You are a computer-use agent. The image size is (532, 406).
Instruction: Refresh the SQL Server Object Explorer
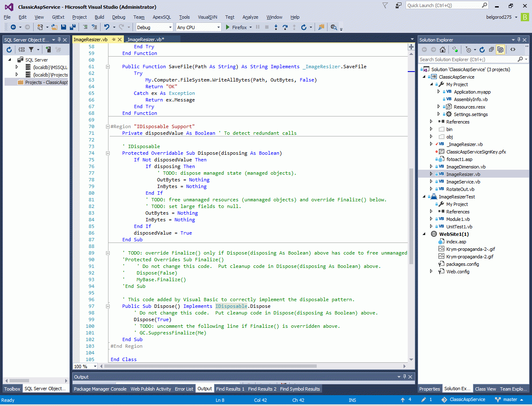point(9,50)
